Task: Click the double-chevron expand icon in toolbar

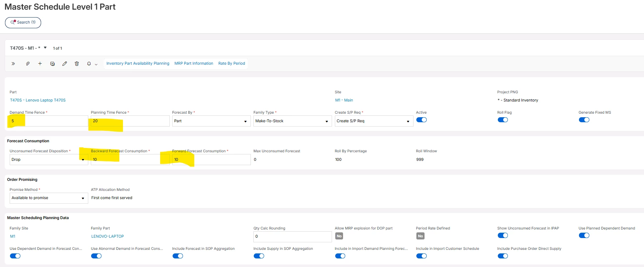Action: 13,64
